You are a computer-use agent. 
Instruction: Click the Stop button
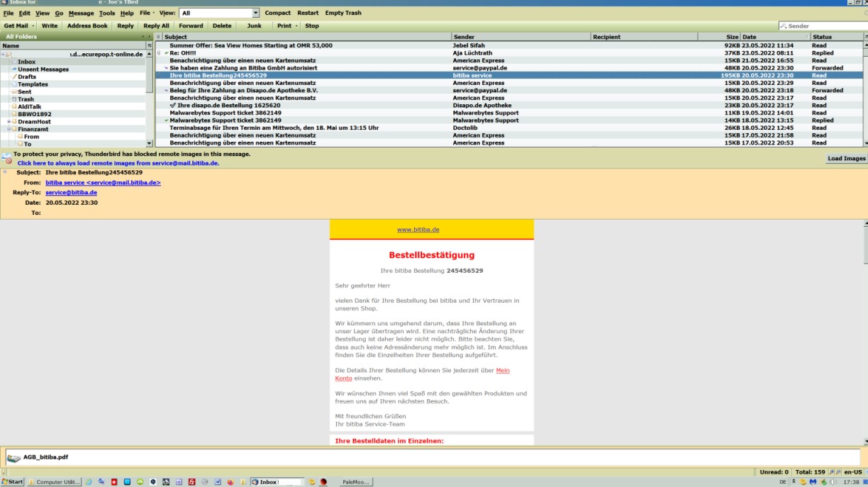(312, 26)
